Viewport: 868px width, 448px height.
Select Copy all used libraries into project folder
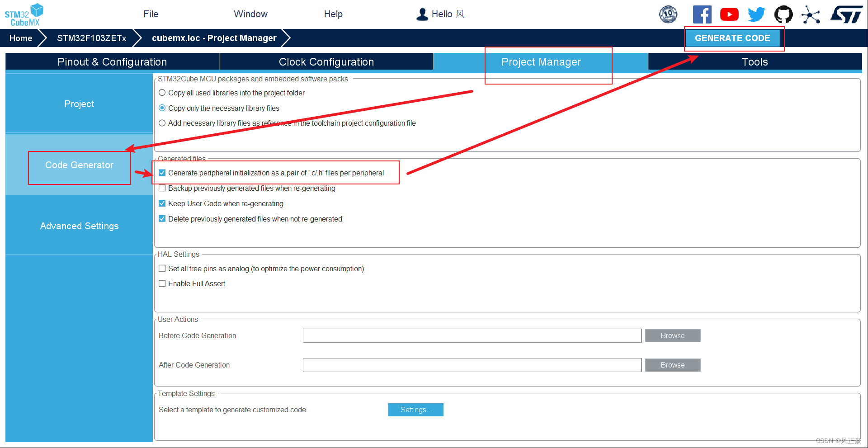[x=162, y=93]
